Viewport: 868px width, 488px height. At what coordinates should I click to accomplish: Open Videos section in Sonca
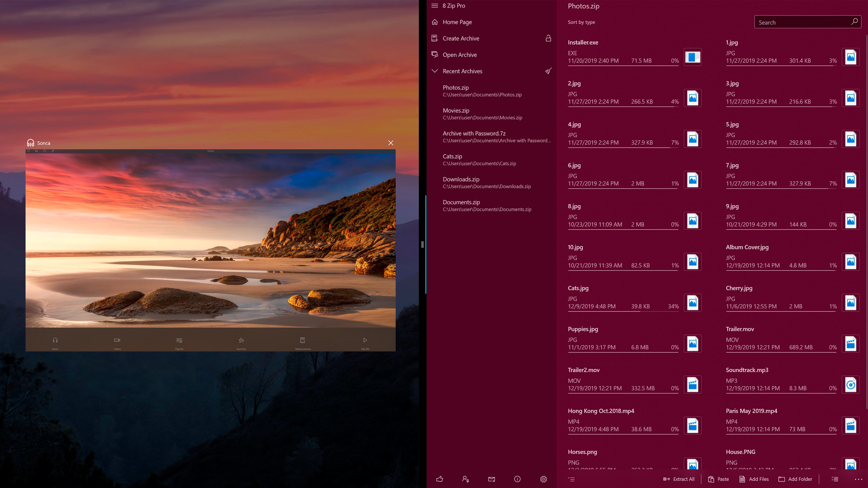coord(117,342)
